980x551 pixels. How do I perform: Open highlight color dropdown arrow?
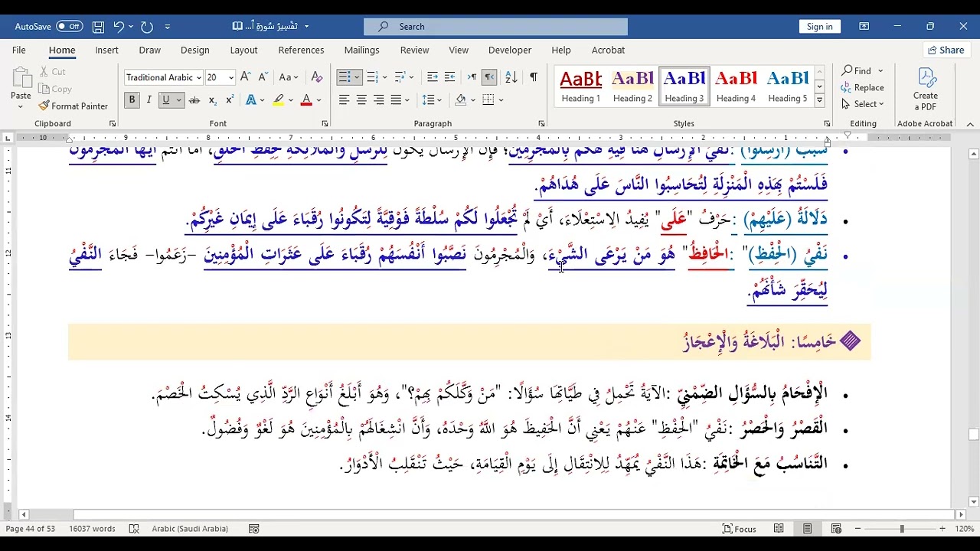click(x=291, y=100)
